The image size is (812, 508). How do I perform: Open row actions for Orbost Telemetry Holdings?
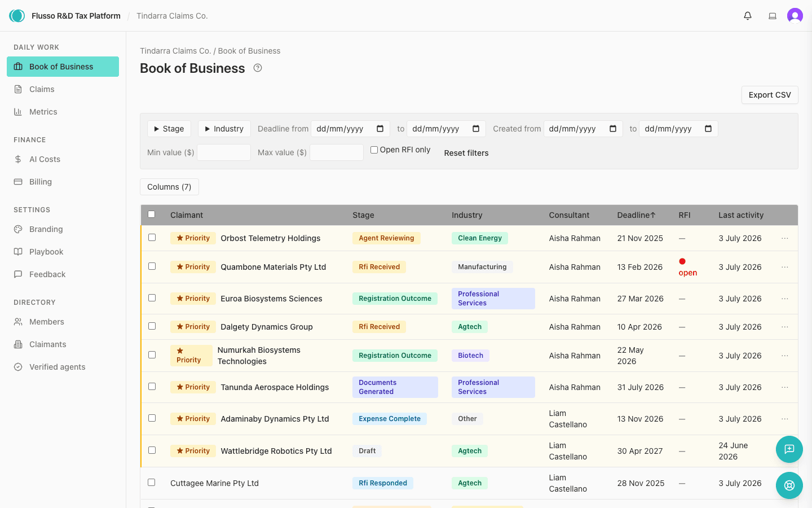point(785,238)
